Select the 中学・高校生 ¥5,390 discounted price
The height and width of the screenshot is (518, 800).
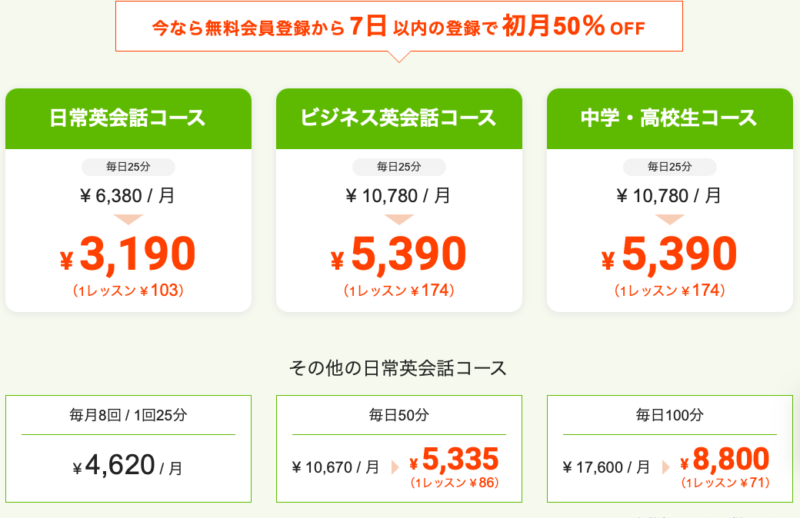point(669,254)
